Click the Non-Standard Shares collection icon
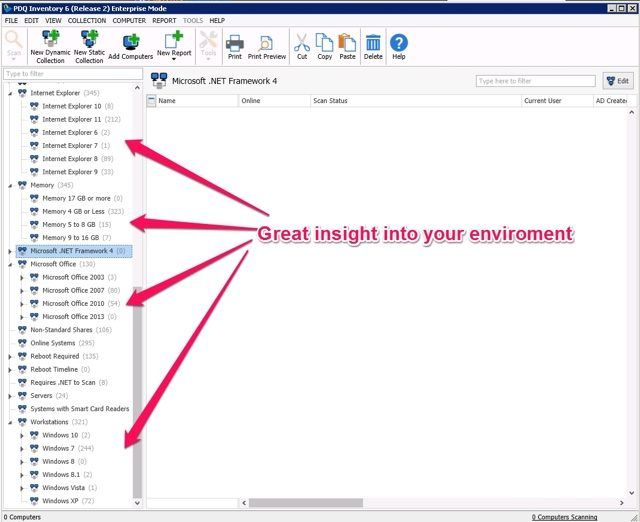Viewport: 640px width, 522px height. [x=22, y=330]
